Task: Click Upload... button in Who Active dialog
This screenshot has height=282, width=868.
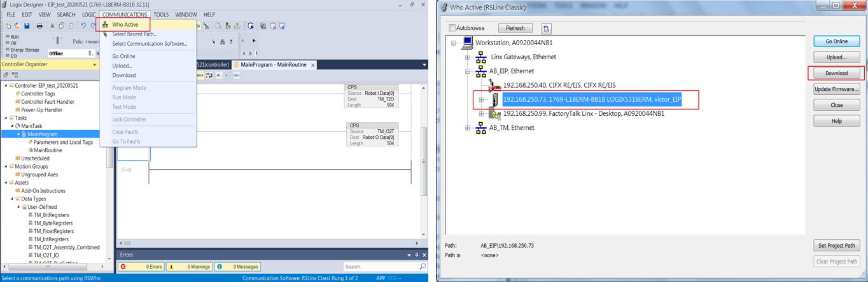Action: click(x=836, y=57)
